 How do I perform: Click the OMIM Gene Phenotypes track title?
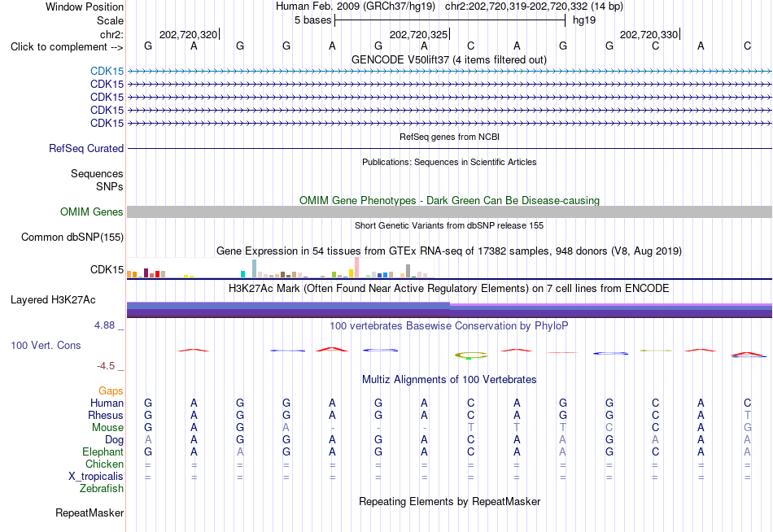click(449, 201)
